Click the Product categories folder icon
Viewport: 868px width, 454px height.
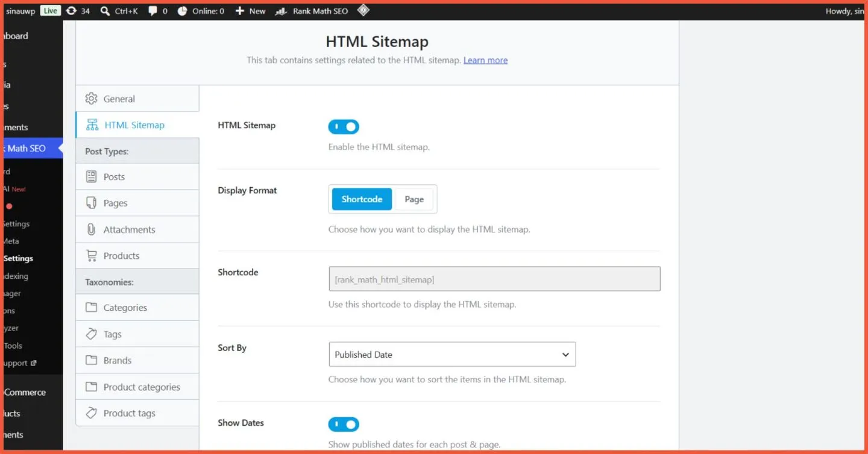(91, 387)
